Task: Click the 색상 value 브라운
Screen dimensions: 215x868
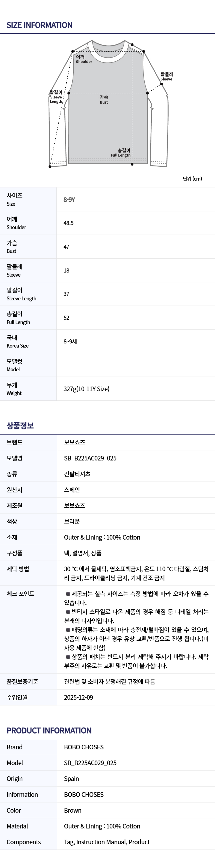Action: (72, 521)
